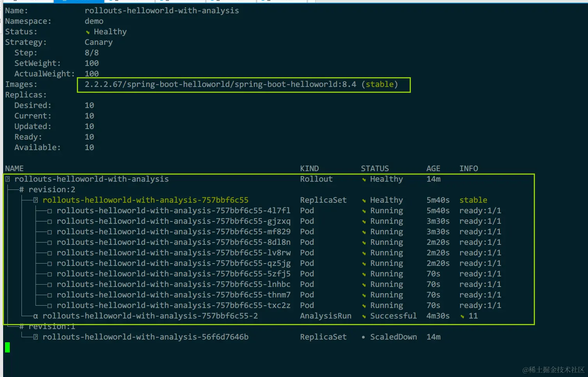Click the 'AnalysisRun' kind label
The width and height of the screenshot is (588, 377).
[x=326, y=316]
